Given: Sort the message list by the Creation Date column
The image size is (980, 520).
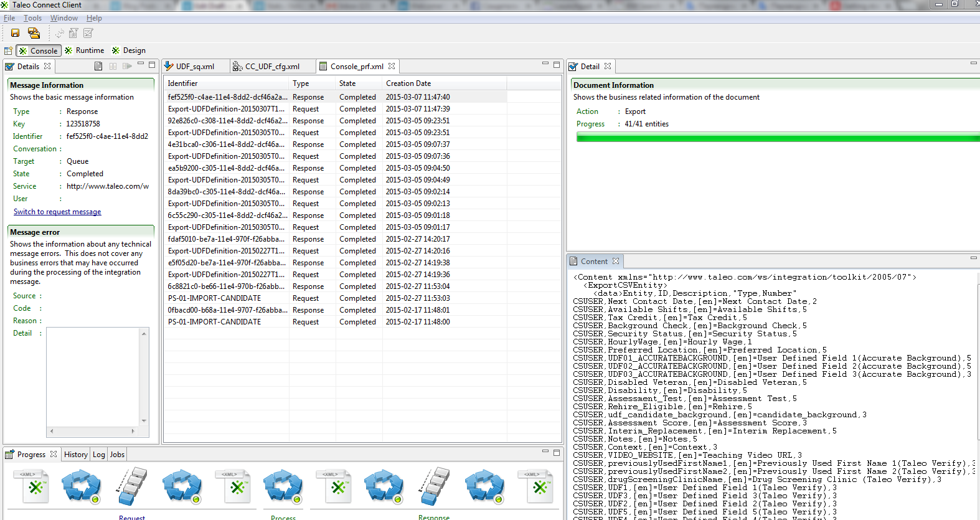Looking at the screenshot, I should coord(408,83).
